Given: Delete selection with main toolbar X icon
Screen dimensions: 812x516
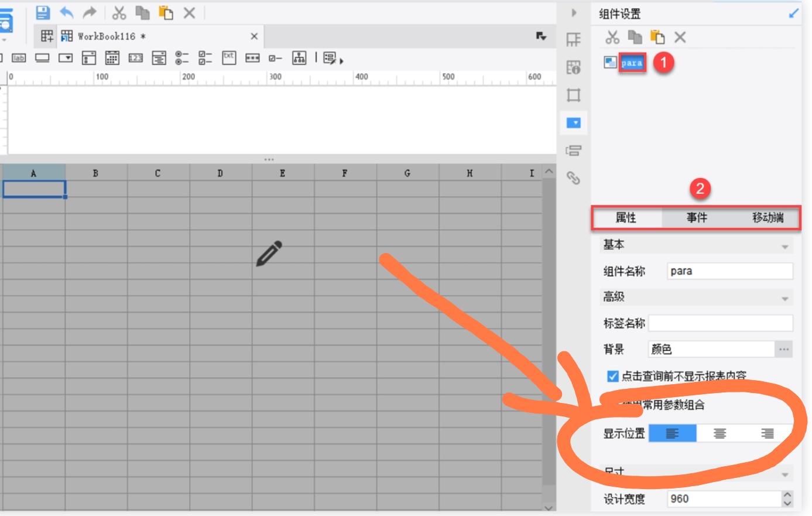Looking at the screenshot, I should coord(189,13).
